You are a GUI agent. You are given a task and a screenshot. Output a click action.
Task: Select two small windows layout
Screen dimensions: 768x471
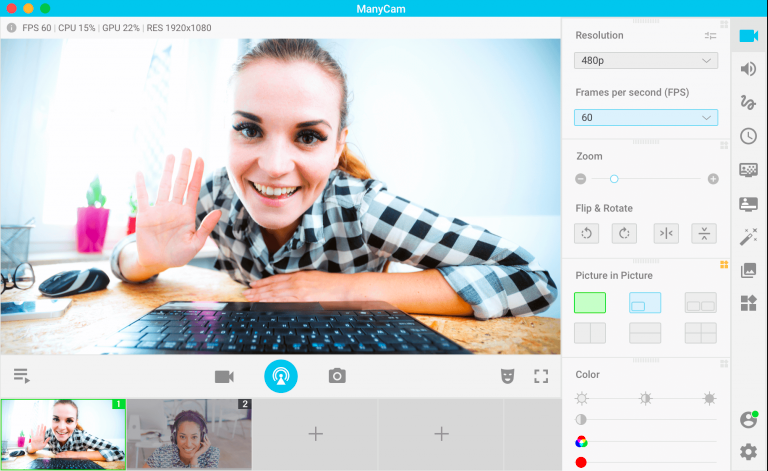coord(700,303)
